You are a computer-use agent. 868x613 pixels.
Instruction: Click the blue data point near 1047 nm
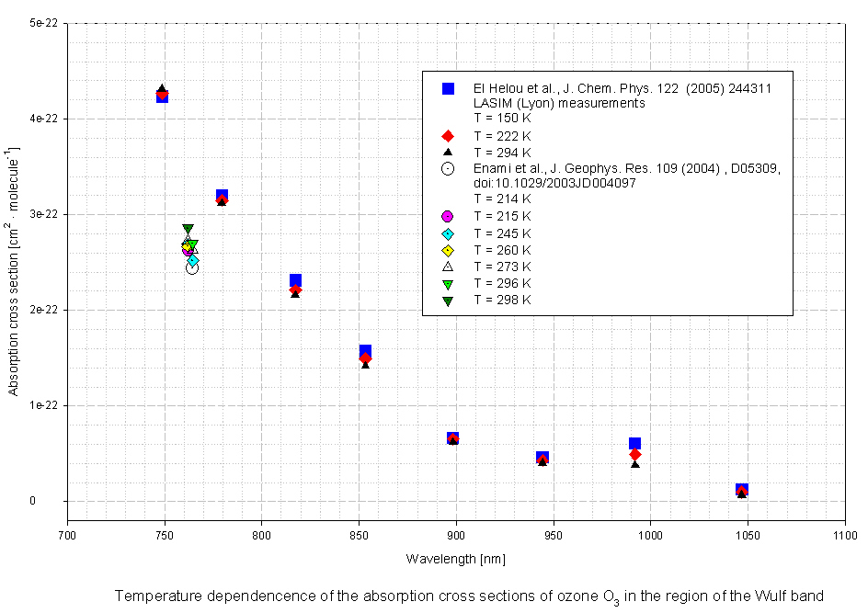click(x=742, y=490)
